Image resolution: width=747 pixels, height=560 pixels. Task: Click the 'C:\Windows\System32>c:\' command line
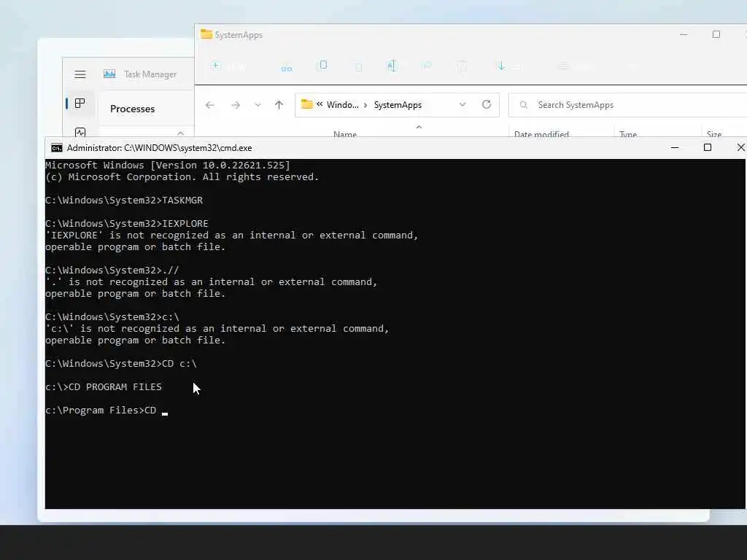(x=112, y=316)
